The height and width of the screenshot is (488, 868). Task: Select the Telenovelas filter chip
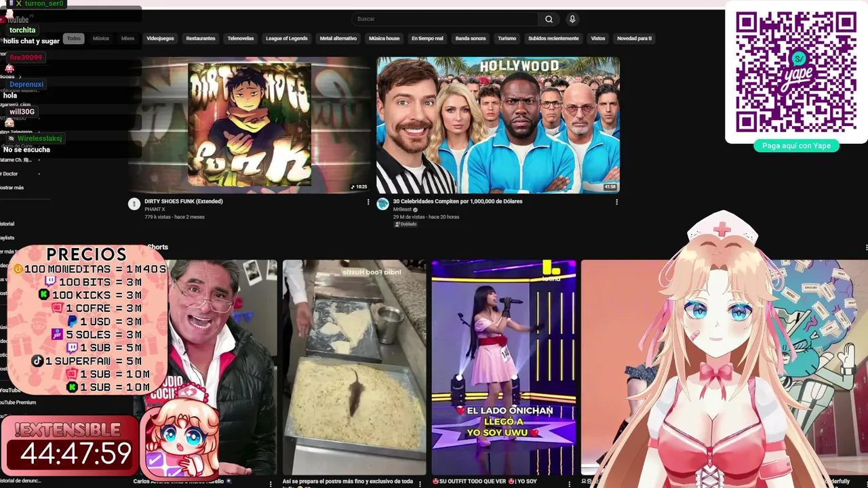tap(241, 39)
